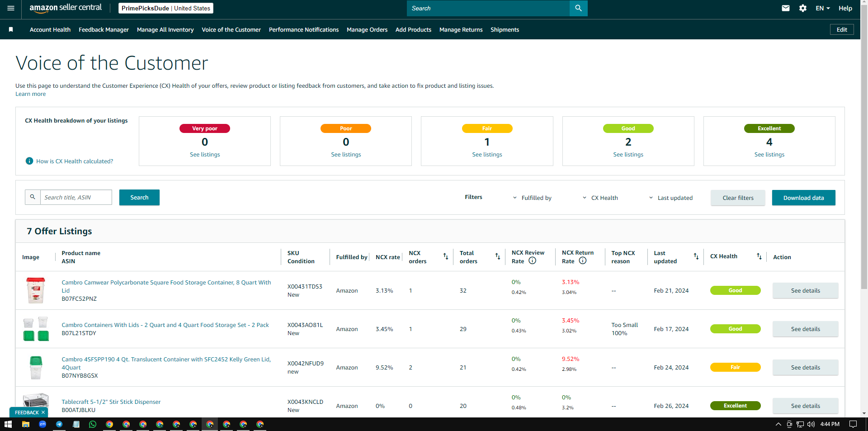See listings under the Poor category
Image resolution: width=868 pixels, height=431 pixels.
pyautogui.click(x=346, y=155)
